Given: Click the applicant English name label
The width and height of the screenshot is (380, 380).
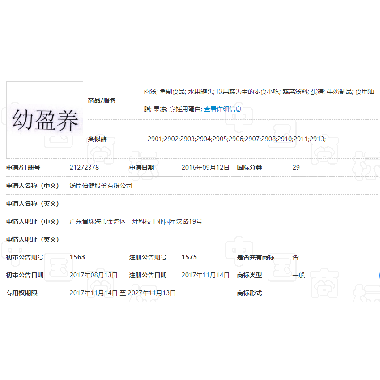Looking at the screenshot, I should 32,203.
